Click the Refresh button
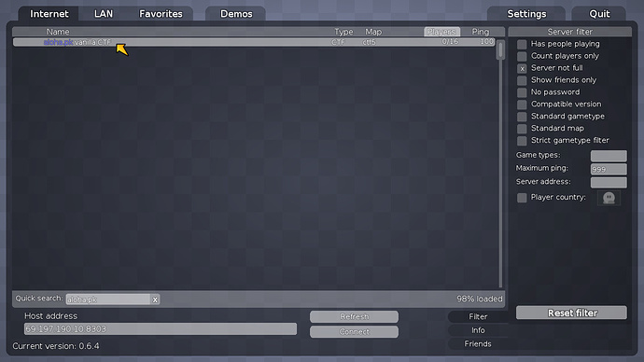 click(354, 316)
